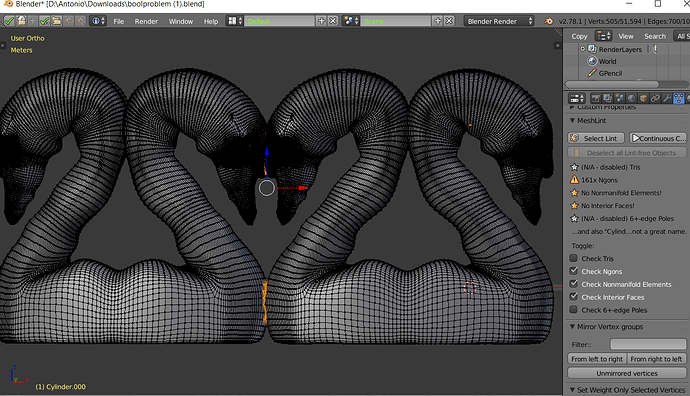Add a new screen layout with plus
The width and height of the screenshot is (690, 396).
(x=322, y=21)
